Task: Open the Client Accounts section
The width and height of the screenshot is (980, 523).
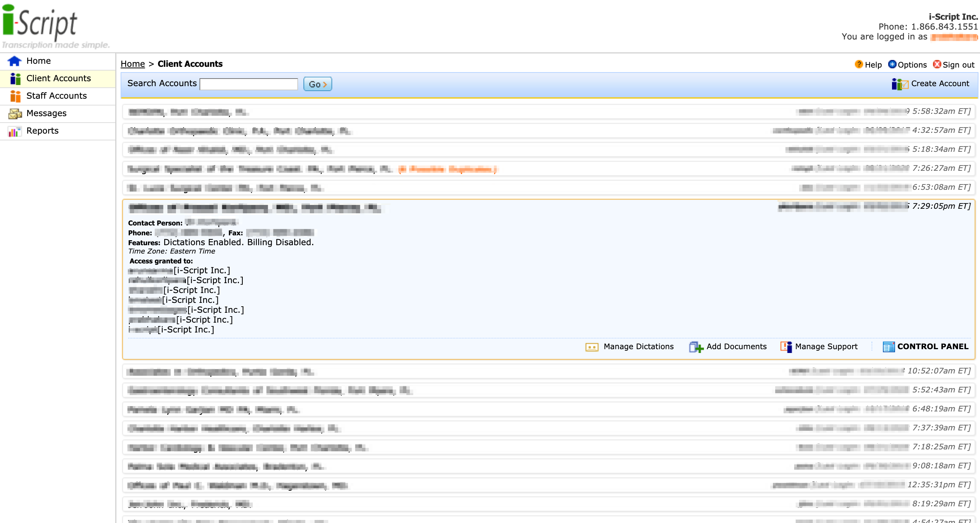Action: click(58, 79)
